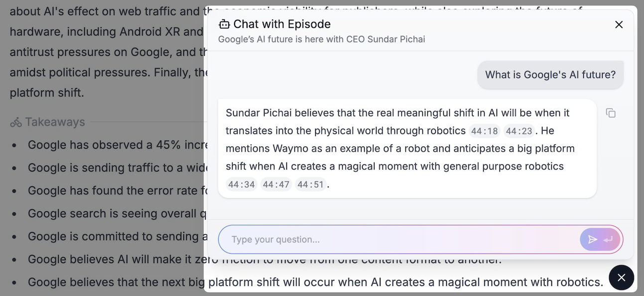The height and width of the screenshot is (296, 644).
Task: Click the robot icon beside Chat with Episode
Action: (224, 24)
